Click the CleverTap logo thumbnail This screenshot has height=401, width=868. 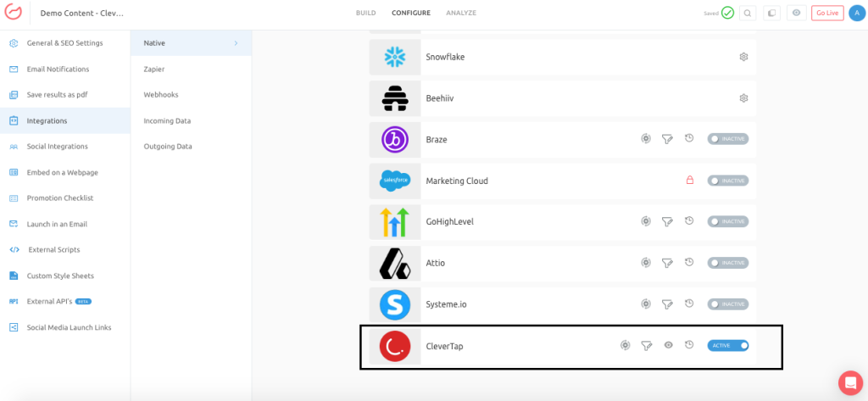[395, 346]
